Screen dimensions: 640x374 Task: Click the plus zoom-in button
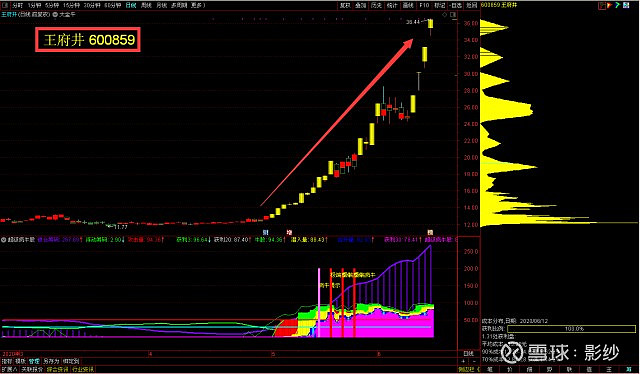pos(463,361)
